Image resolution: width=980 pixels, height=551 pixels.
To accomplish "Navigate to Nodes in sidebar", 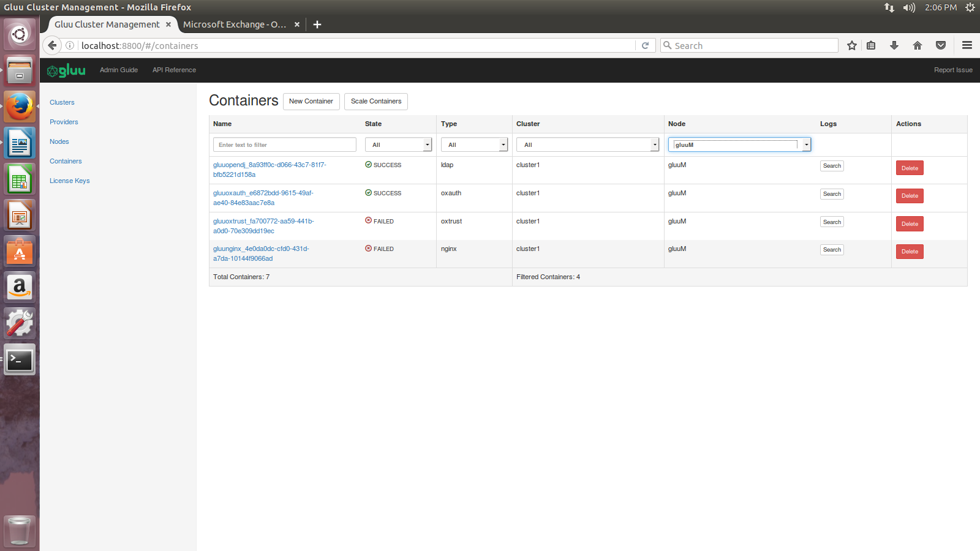I will pyautogui.click(x=59, y=141).
